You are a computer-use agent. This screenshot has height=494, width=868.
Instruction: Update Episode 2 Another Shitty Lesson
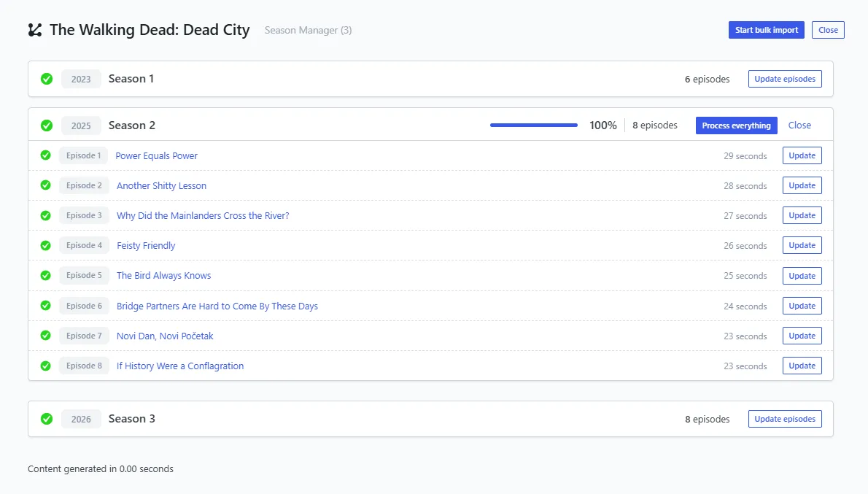click(x=802, y=185)
